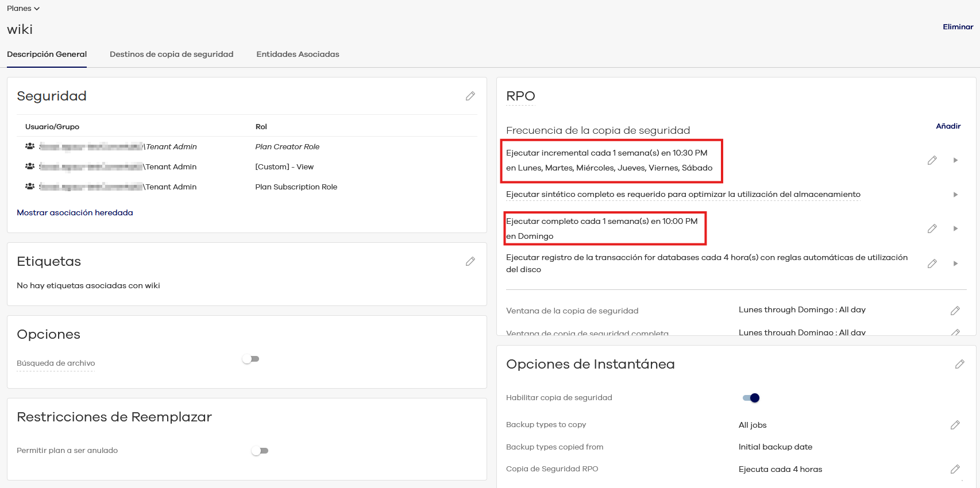980x488 pixels.
Task: Expand the transaction log schedule arrow
Action: [955, 264]
